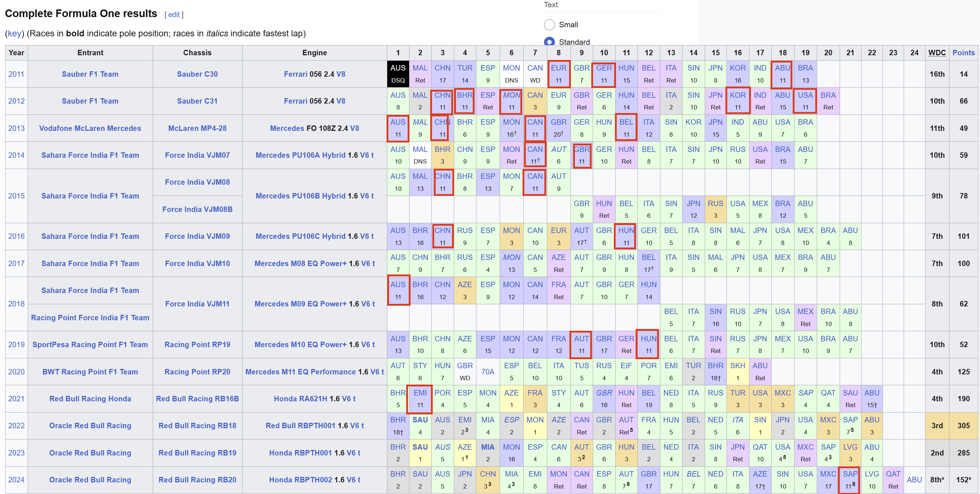
Task: Open the SKH race link in 2020 row
Action: [737, 365]
